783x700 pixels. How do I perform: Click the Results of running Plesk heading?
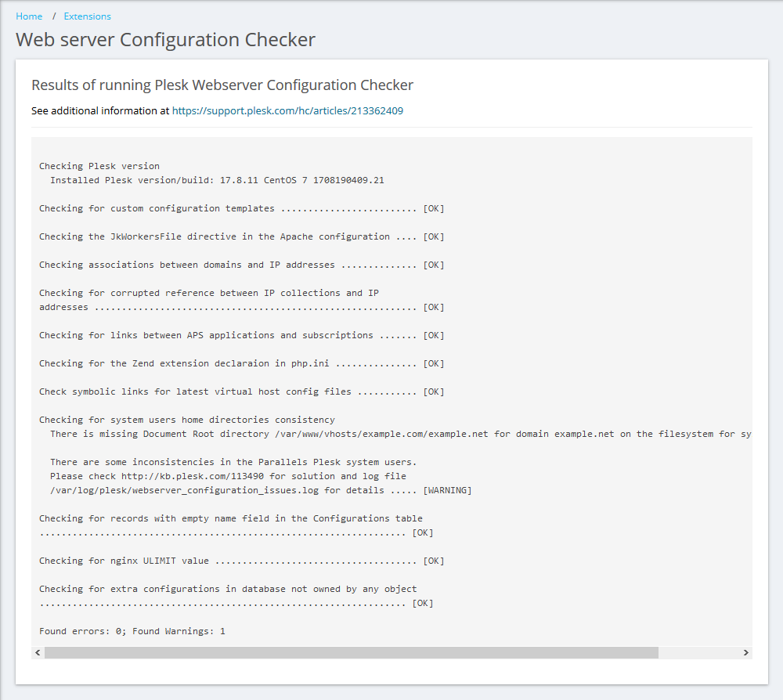(222, 85)
